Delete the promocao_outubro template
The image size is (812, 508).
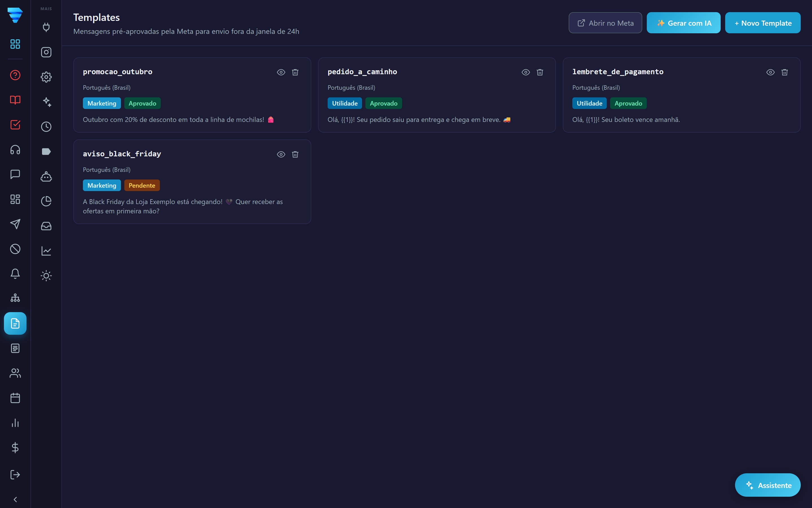pyautogui.click(x=295, y=72)
